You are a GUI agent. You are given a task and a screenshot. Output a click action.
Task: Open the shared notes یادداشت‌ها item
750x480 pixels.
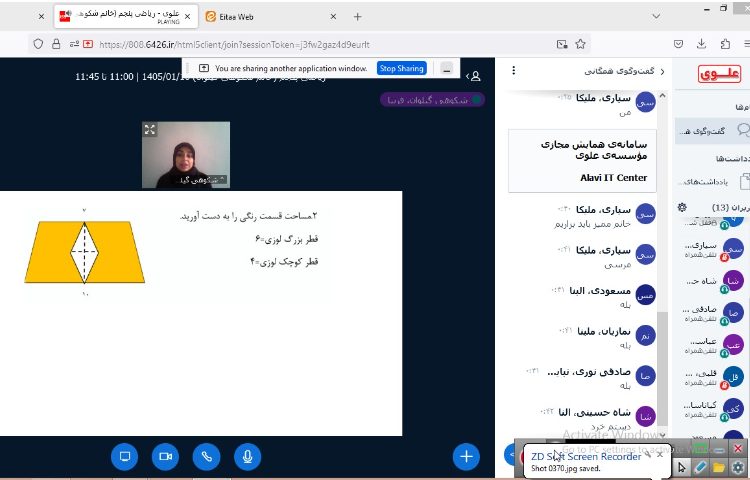pyautogui.click(x=715, y=182)
